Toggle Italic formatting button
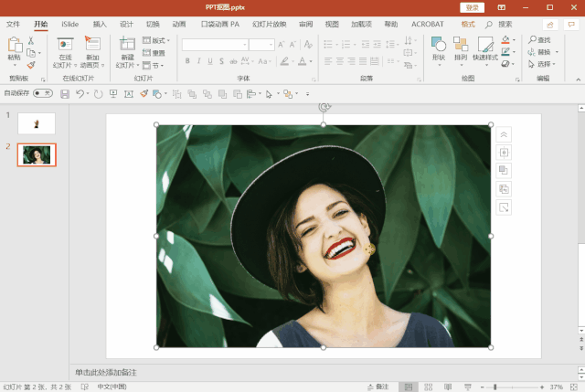This screenshot has width=585, height=392. click(199, 61)
